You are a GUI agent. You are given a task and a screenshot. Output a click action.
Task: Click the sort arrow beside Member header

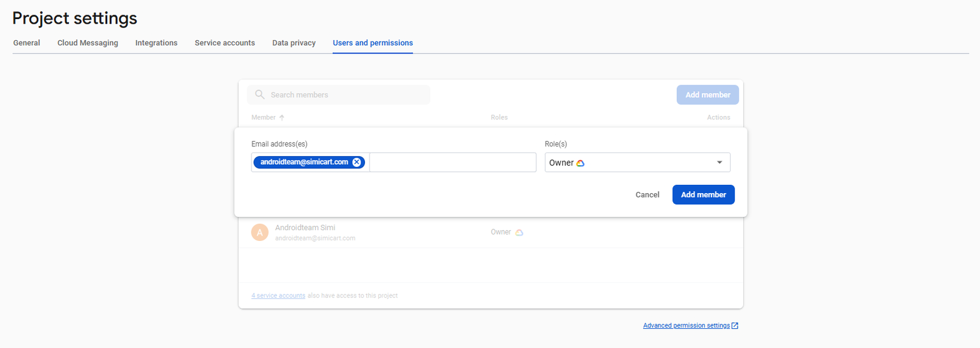coord(282,118)
